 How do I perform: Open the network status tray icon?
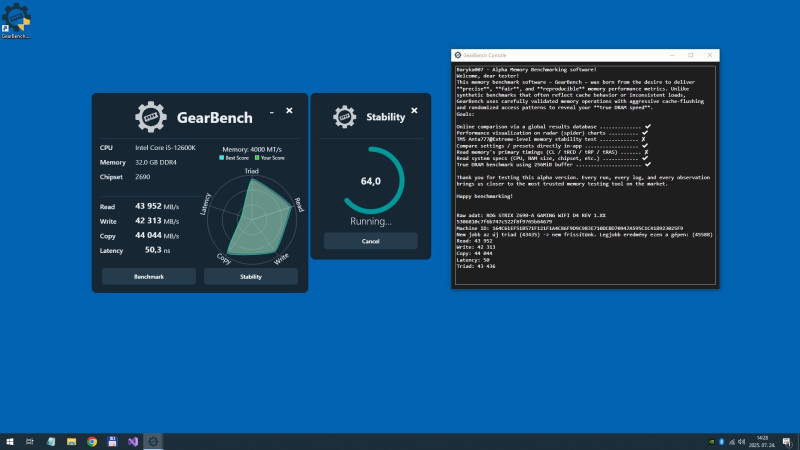[732, 442]
